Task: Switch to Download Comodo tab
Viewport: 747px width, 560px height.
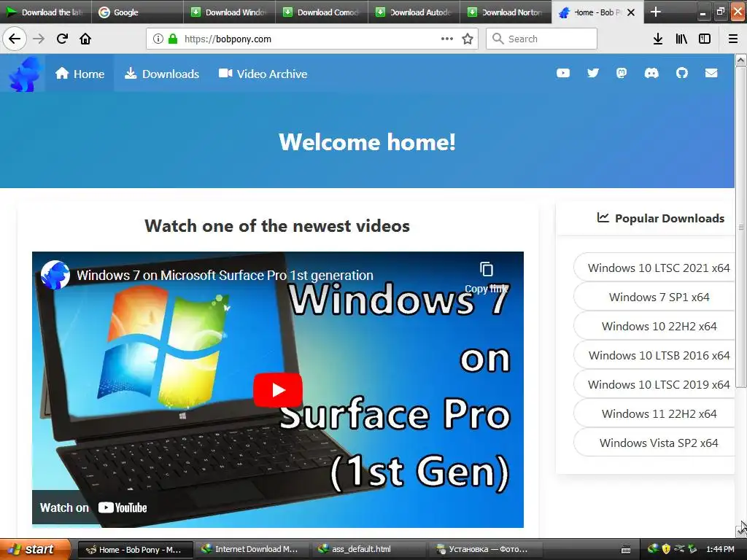Action: [x=322, y=12]
